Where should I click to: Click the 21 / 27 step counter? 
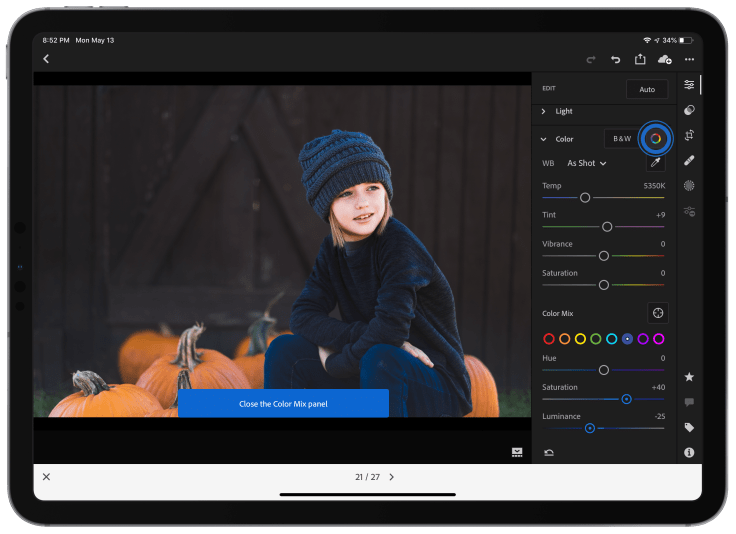tap(367, 477)
